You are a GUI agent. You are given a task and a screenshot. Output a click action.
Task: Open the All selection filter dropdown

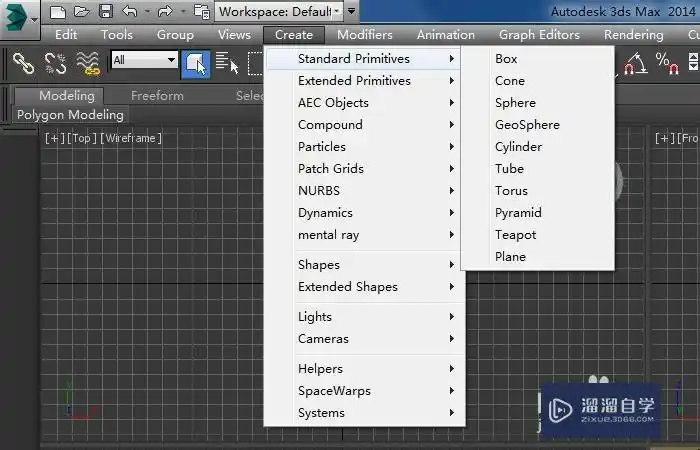tap(144, 60)
